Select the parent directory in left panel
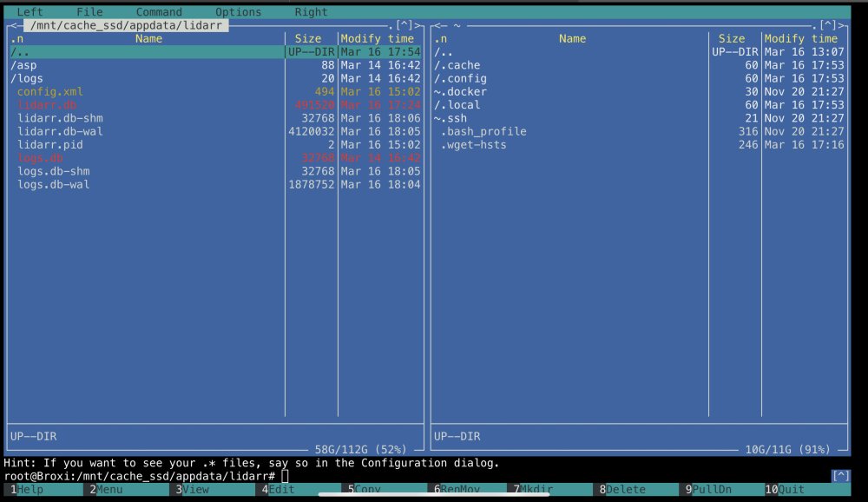 [x=215, y=52]
